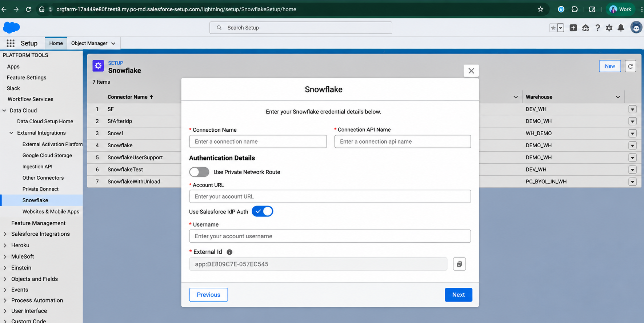Click the browser extensions puzzle icon
644x323 pixels.
pyautogui.click(x=575, y=9)
